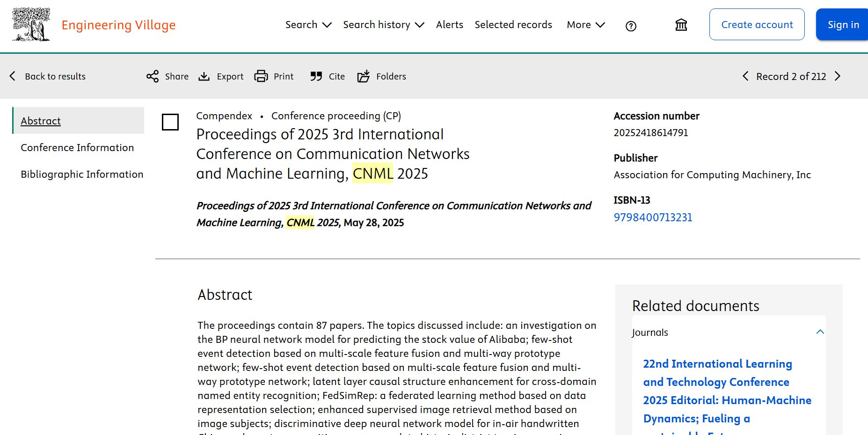Open the help question mark icon

point(631,26)
